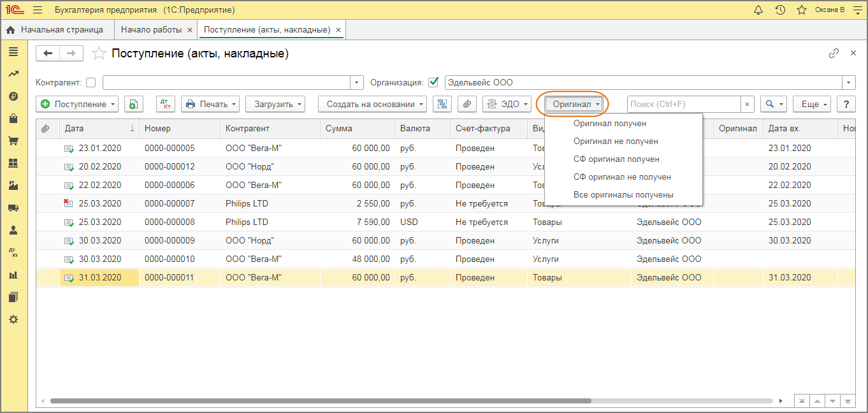868x413 pixels.
Task: Open settings gear in left sidebar
Action: (13, 319)
